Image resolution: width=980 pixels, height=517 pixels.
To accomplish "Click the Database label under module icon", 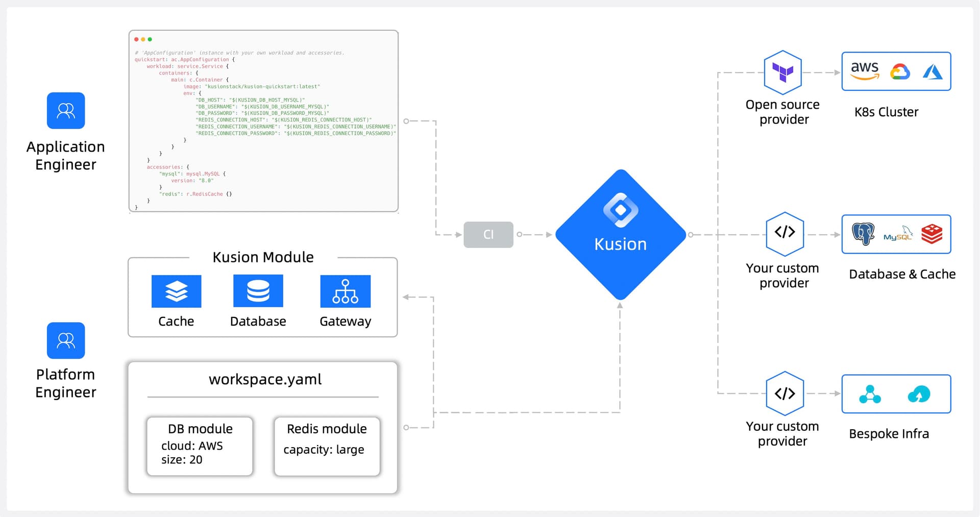I will point(258,322).
